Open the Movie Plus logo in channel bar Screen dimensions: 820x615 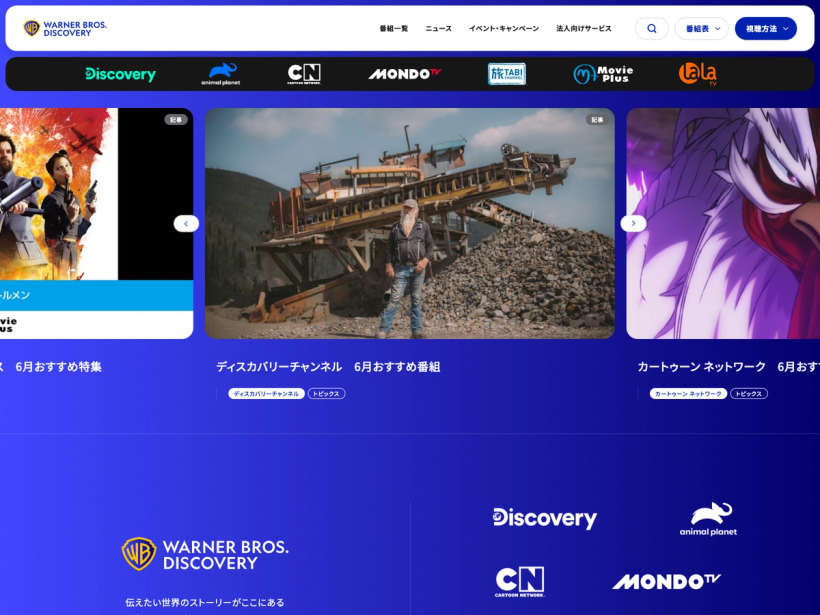603,74
